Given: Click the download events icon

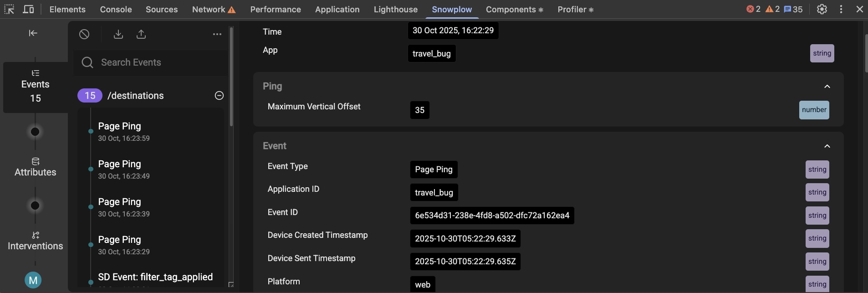Looking at the screenshot, I should [x=118, y=34].
